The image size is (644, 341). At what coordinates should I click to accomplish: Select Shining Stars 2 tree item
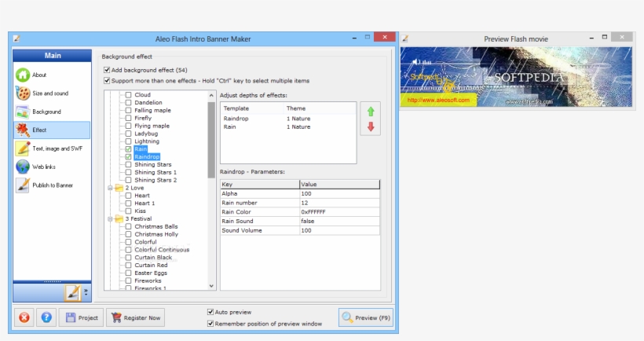[x=156, y=180]
